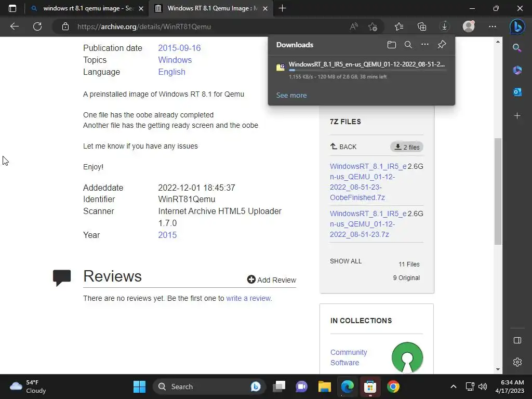Open the English language link
532x399 pixels.
(171, 72)
